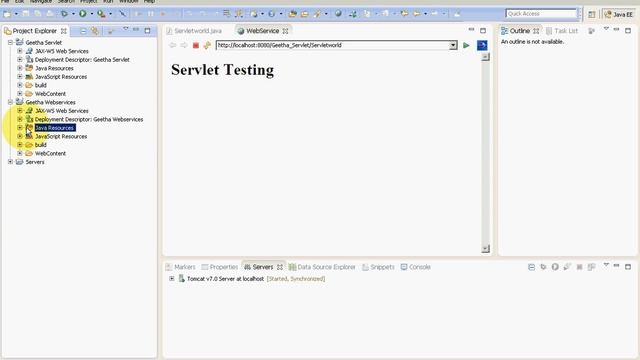Close the Servers view tab
Screen dimensions: 640x360
pyautogui.click(x=280, y=267)
